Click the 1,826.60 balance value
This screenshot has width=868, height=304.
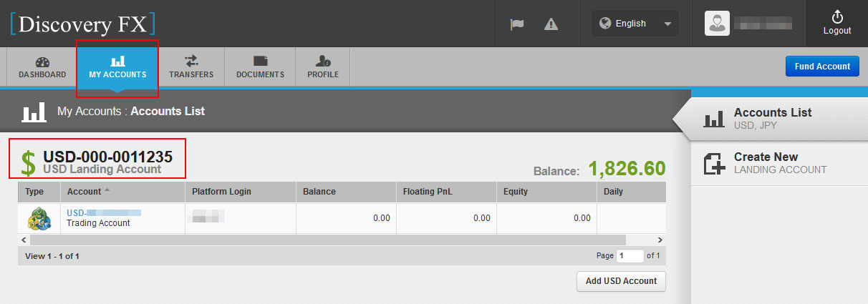627,169
